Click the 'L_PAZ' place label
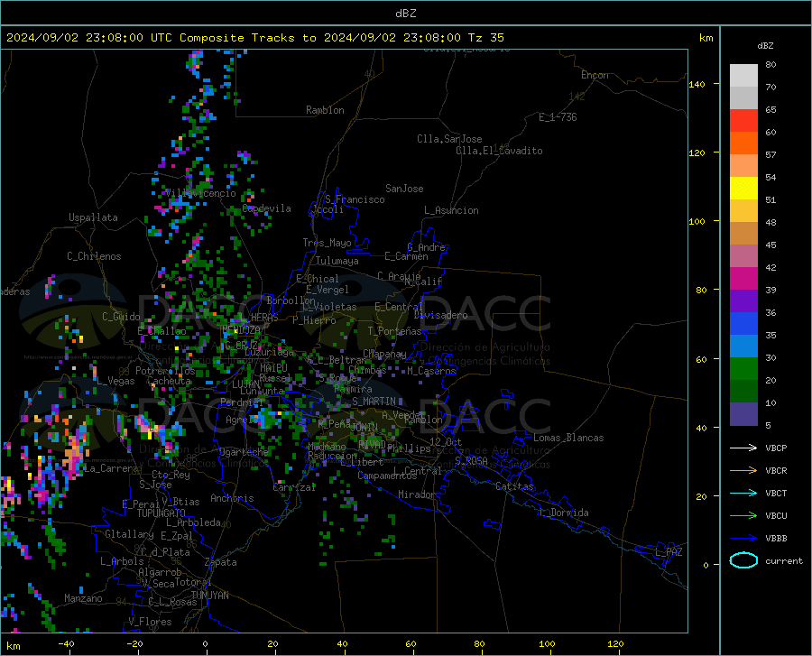The width and height of the screenshot is (812, 656). point(669,552)
